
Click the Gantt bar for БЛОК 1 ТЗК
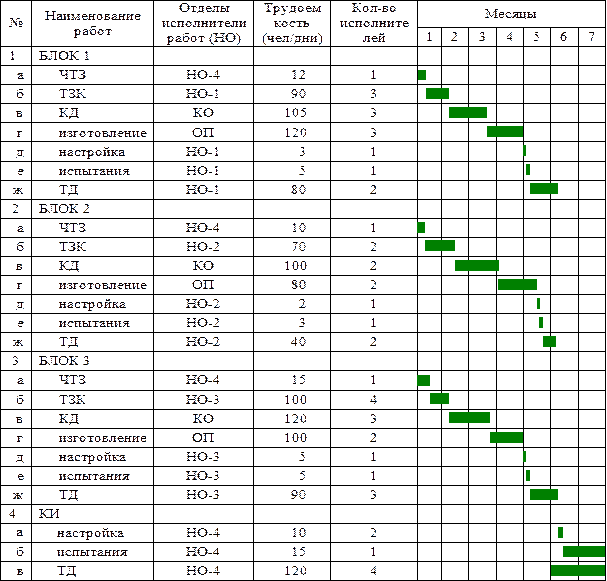point(437,94)
